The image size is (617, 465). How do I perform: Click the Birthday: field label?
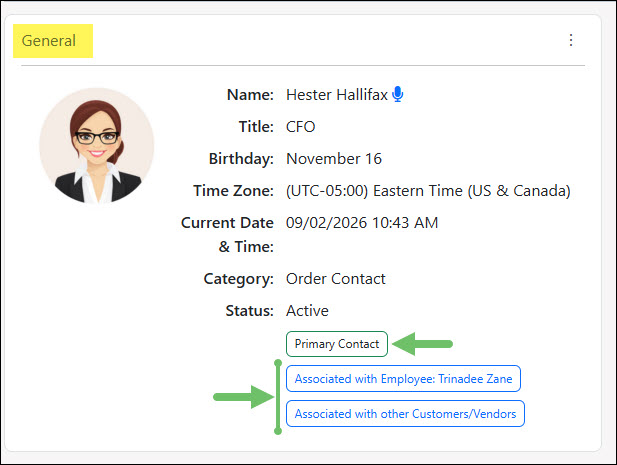pyautogui.click(x=241, y=159)
